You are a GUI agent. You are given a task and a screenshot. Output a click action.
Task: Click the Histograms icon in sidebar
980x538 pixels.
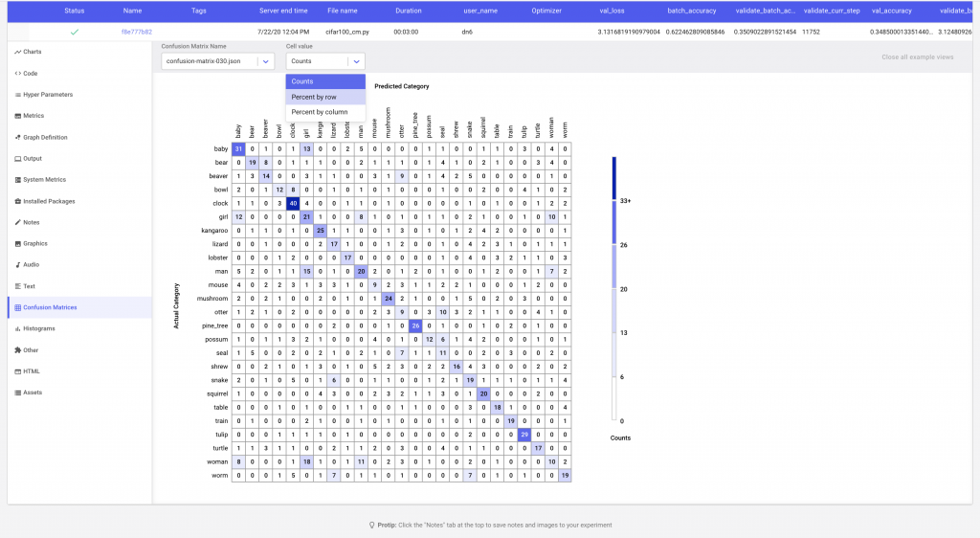pos(18,328)
